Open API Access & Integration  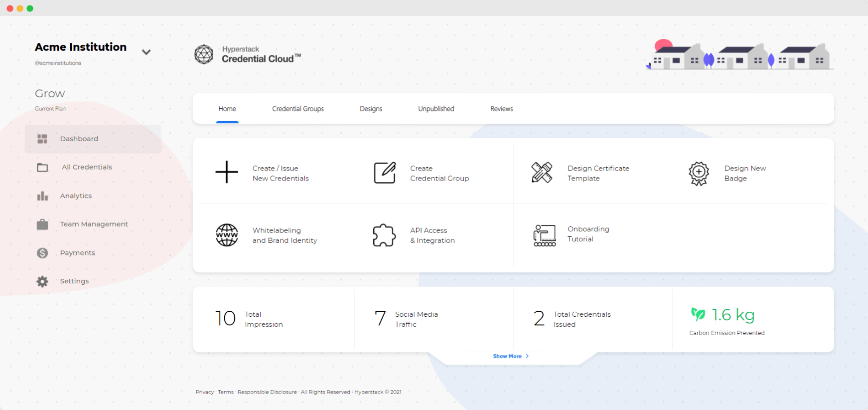(x=433, y=235)
